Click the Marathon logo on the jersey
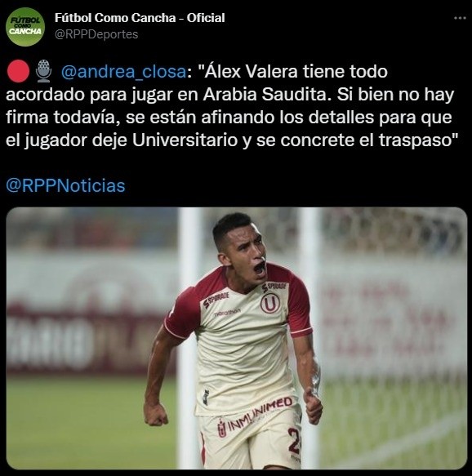Viewport: 472px width, 476px height. 227,313
